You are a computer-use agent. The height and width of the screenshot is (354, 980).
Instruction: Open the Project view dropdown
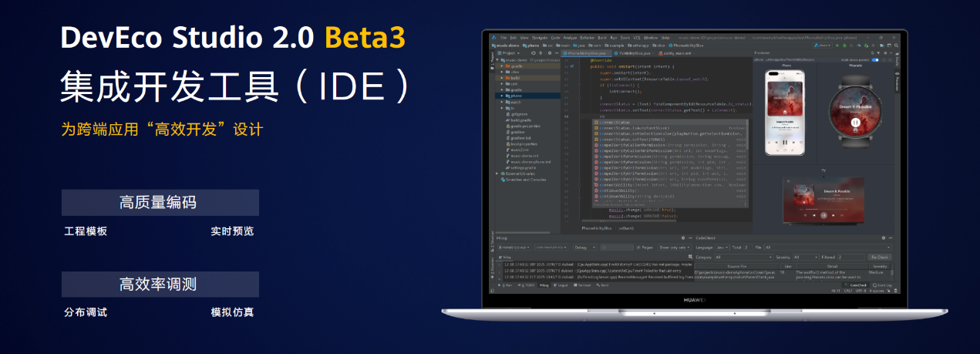(509, 53)
